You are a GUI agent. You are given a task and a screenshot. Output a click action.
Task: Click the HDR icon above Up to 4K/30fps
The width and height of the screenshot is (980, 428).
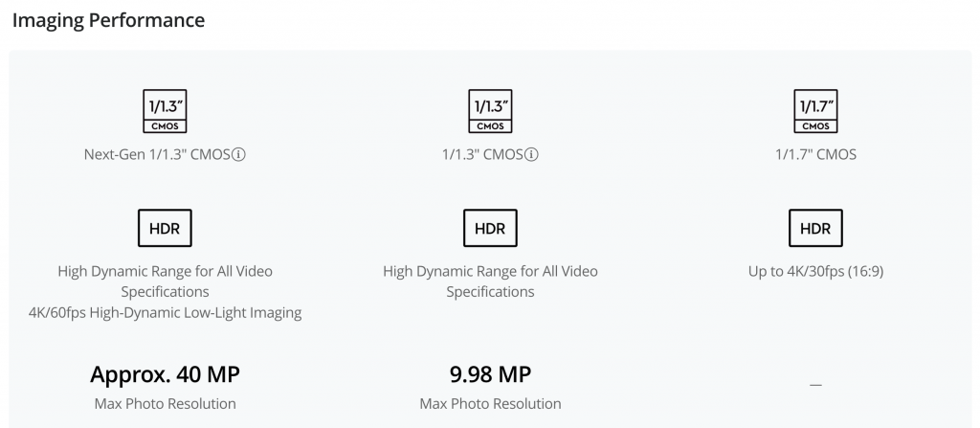pos(815,228)
